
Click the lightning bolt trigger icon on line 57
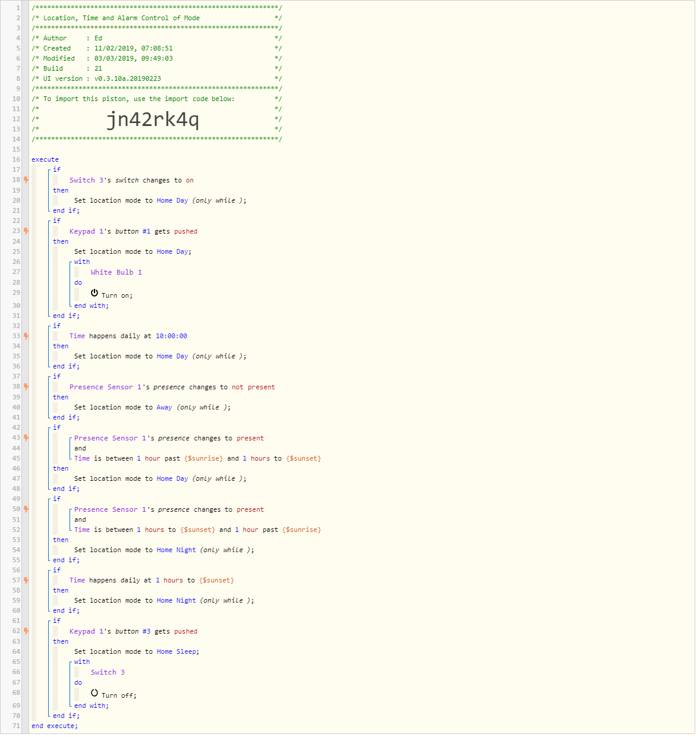[26, 580]
